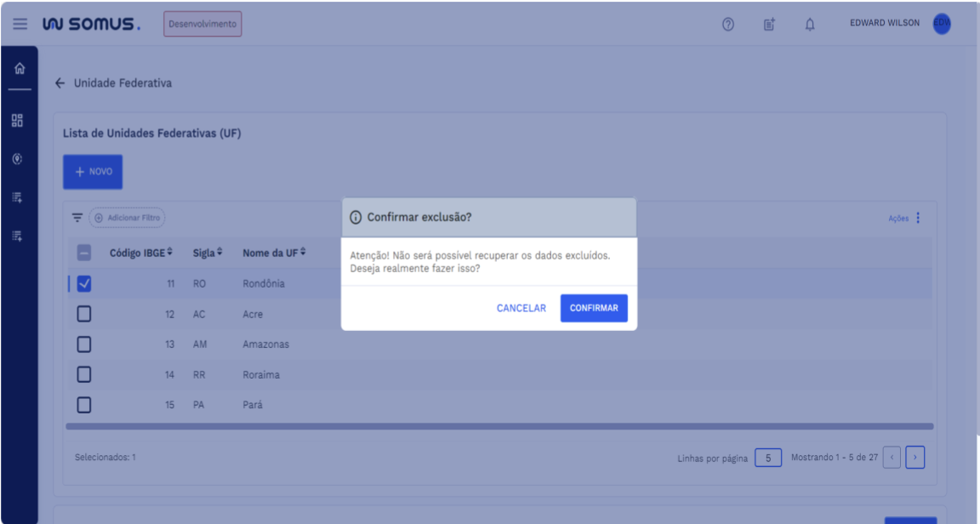The image size is (980, 524).
Task: Select the Pará row checkbox
Action: click(83, 405)
